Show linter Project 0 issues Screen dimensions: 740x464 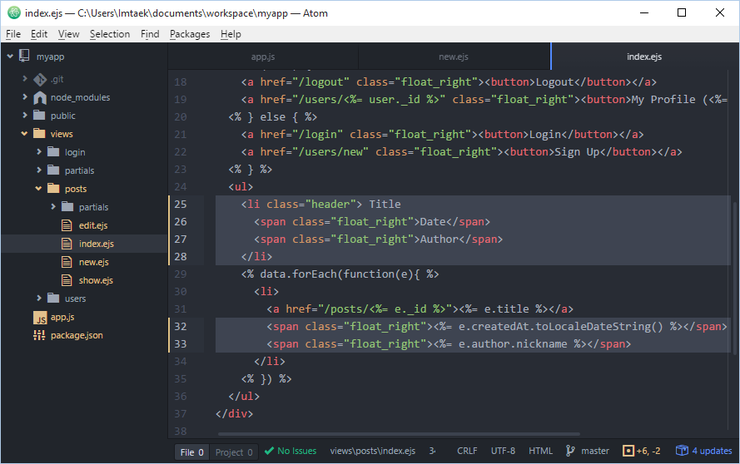(234, 452)
